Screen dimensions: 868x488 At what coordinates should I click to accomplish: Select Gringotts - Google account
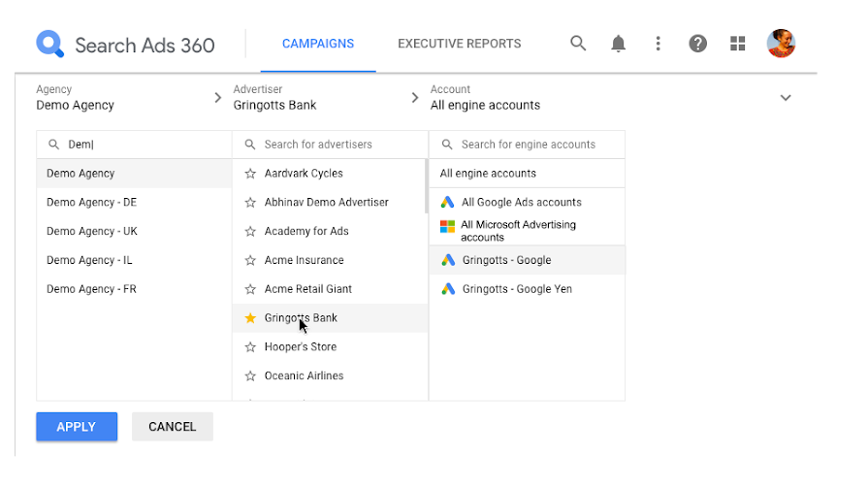coord(527,260)
